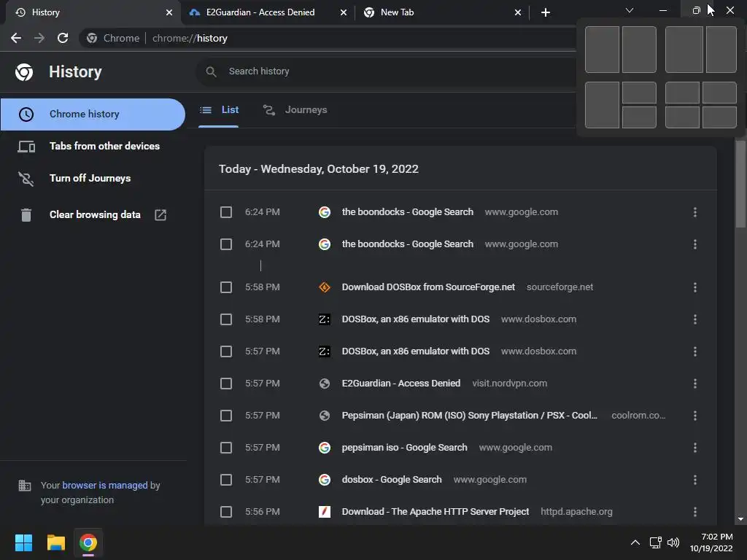Close the E2Guardian - Access Denied tab

tap(344, 12)
